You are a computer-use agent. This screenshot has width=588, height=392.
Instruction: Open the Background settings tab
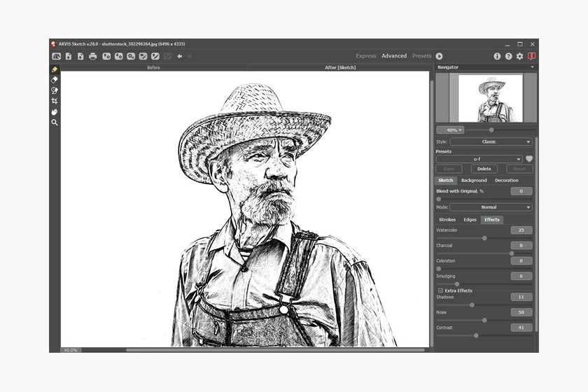click(x=474, y=181)
